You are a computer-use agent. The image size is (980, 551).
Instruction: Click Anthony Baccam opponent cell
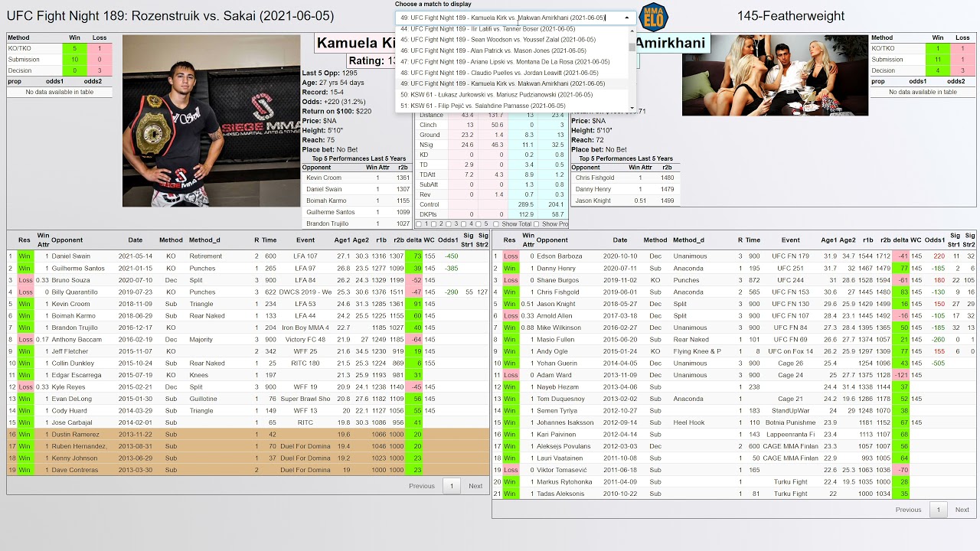coord(77,340)
